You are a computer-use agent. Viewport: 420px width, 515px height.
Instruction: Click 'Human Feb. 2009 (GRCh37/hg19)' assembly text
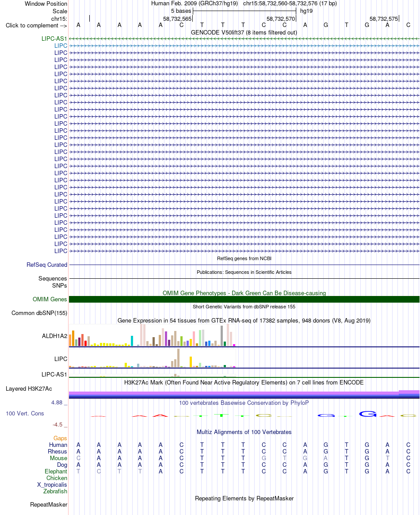point(194,4)
